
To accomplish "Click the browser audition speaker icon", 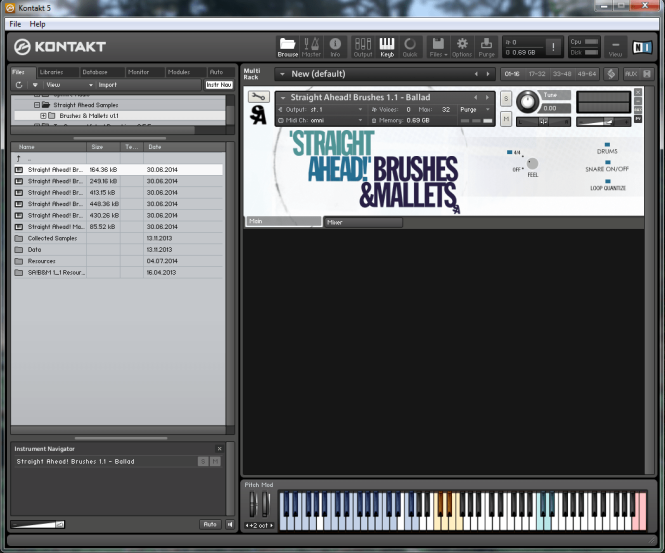I will coord(230,525).
